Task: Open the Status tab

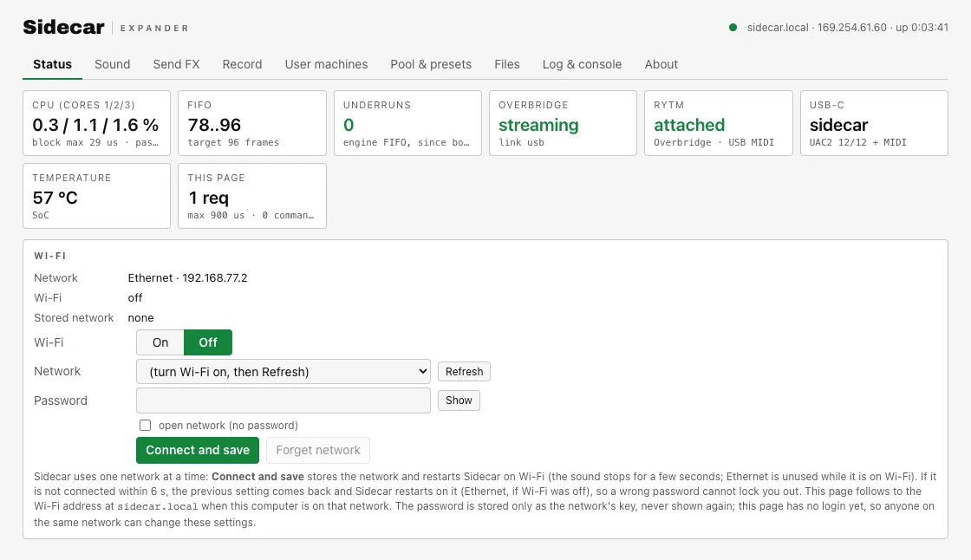Action: click(x=53, y=64)
